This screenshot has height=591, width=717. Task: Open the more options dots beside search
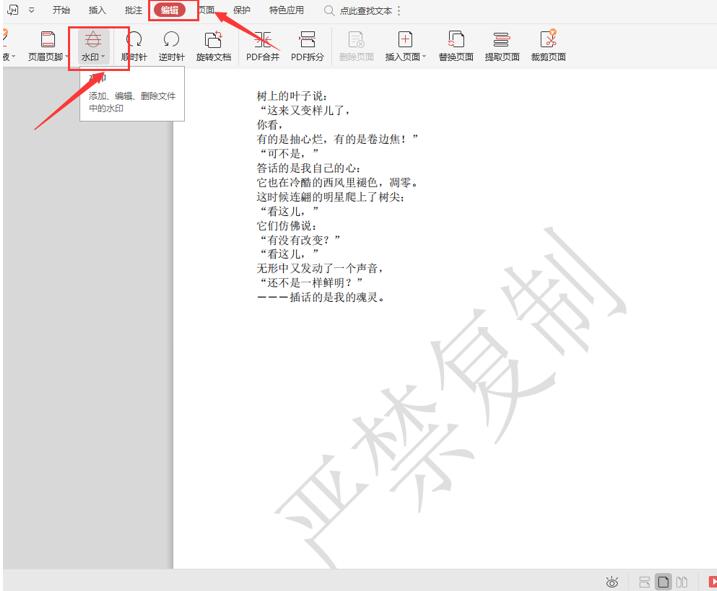pos(399,10)
